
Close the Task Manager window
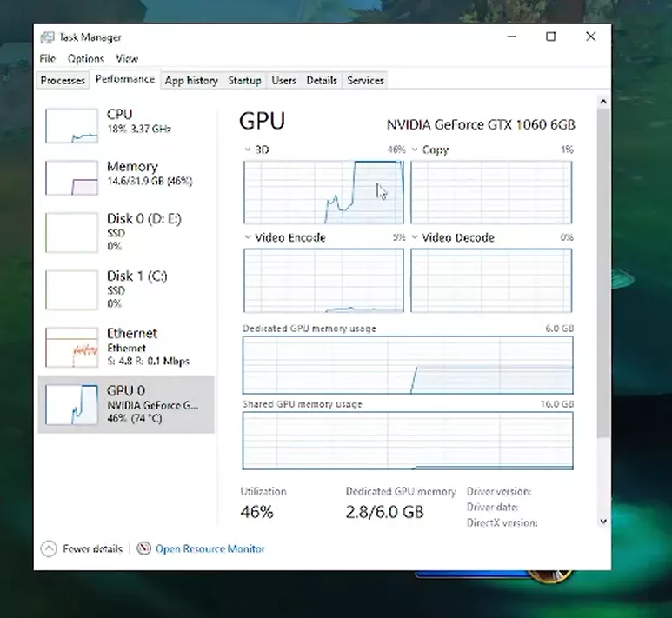pos(590,37)
